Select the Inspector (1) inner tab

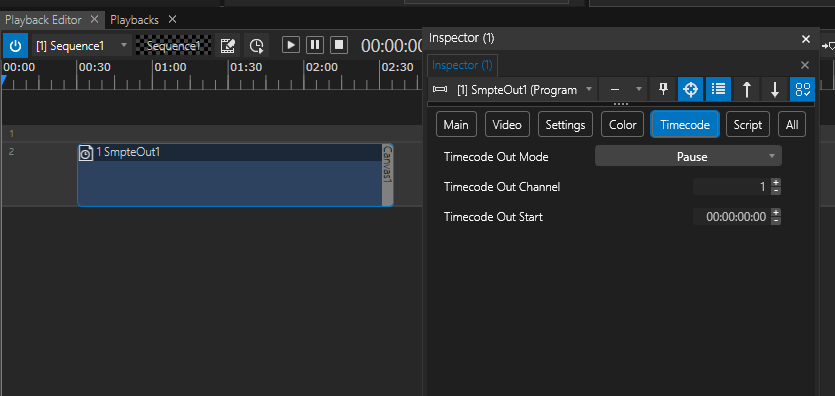[x=462, y=65]
